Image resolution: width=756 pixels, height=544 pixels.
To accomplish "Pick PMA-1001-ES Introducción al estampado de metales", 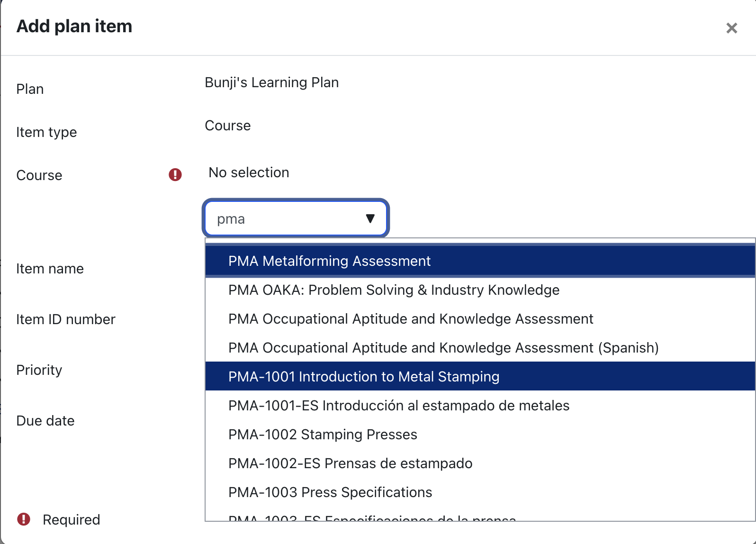I will click(399, 406).
